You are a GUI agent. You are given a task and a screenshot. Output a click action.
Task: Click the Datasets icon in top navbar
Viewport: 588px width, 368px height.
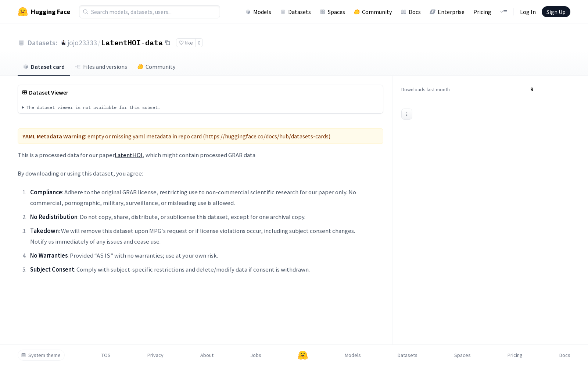click(283, 12)
